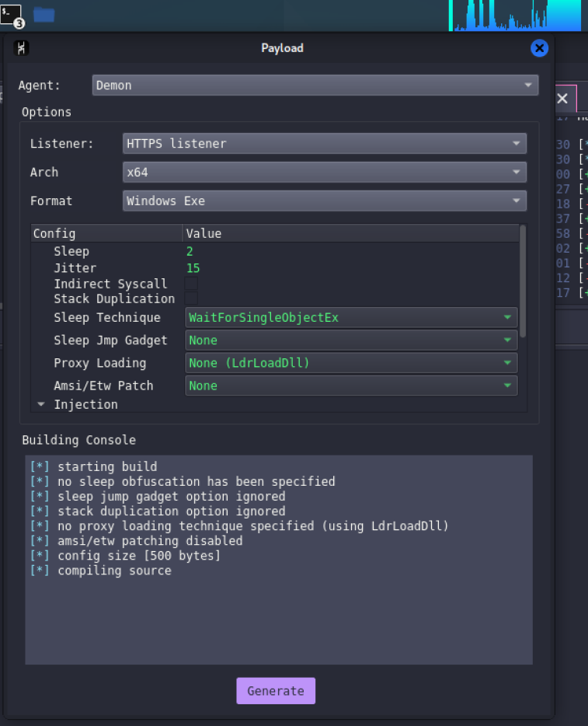Click the CPU usage graph in panel
This screenshot has width=588, height=726.
click(514, 16)
